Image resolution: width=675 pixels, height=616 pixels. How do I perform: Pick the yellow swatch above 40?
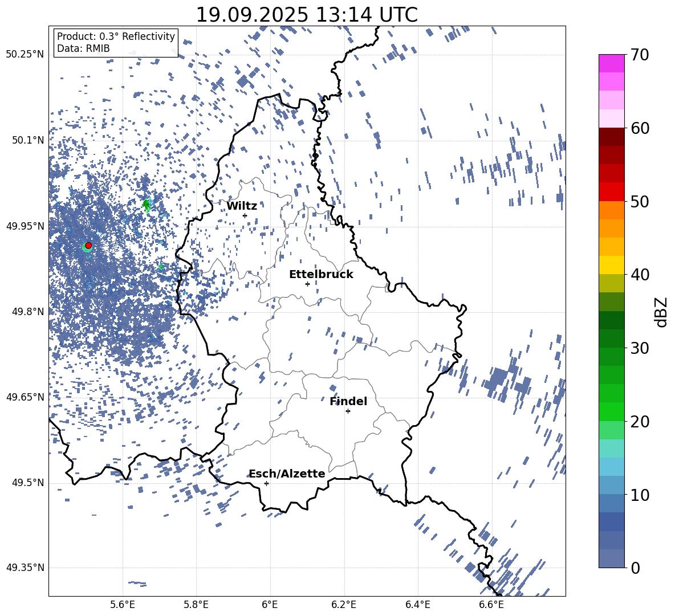pyautogui.click(x=611, y=265)
